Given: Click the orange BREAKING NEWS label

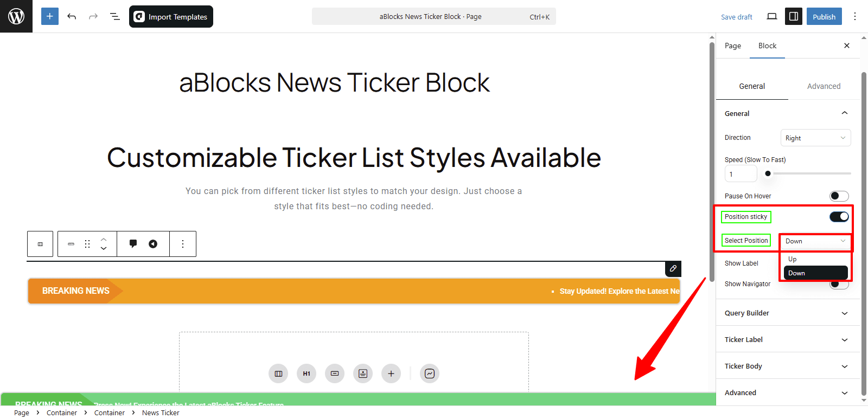Looking at the screenshot, I should click(75, 291).
